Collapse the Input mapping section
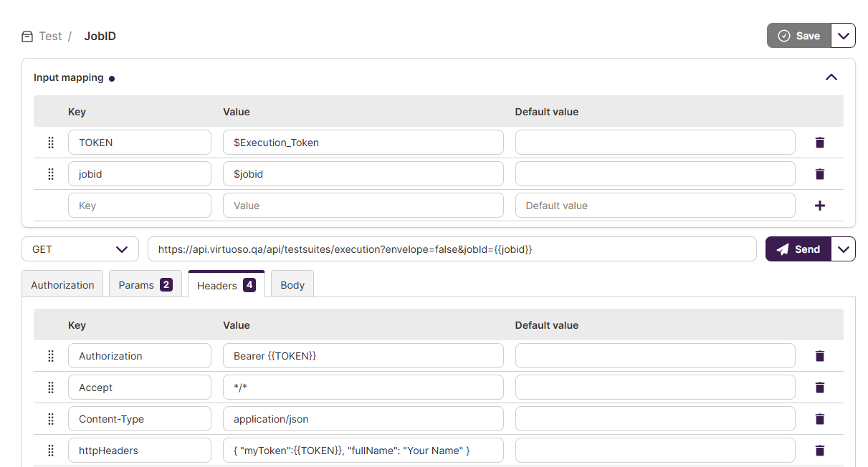Image resolution: width=868 pixels, height=467 pixels. tap(831, 77)
